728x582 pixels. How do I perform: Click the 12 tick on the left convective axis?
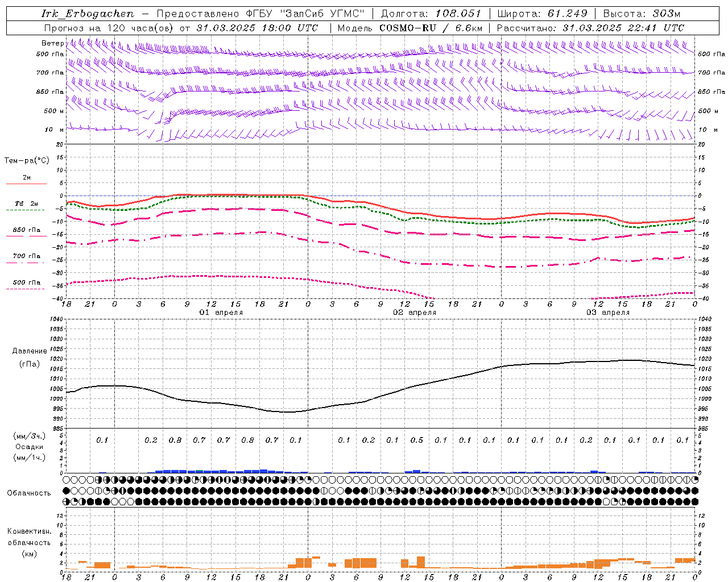(x=59, y=516)
